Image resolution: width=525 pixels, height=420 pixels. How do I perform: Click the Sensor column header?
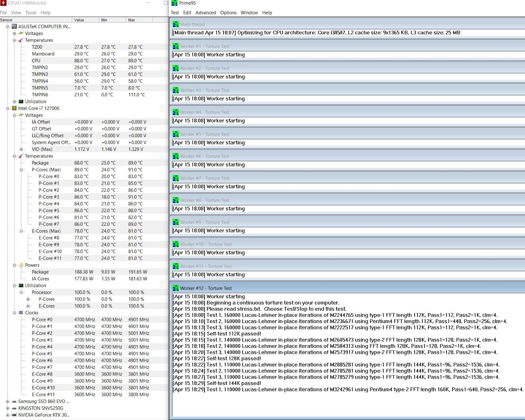(36, 20)
